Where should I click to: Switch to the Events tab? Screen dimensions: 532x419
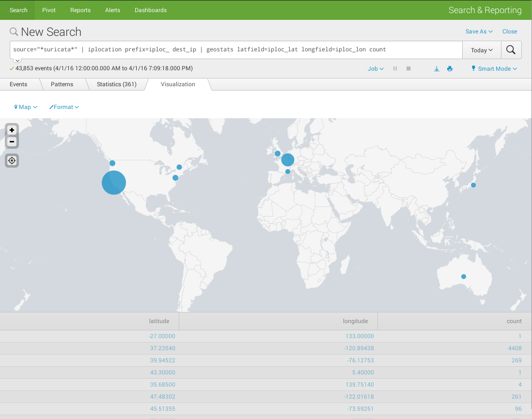click(18, 84)
